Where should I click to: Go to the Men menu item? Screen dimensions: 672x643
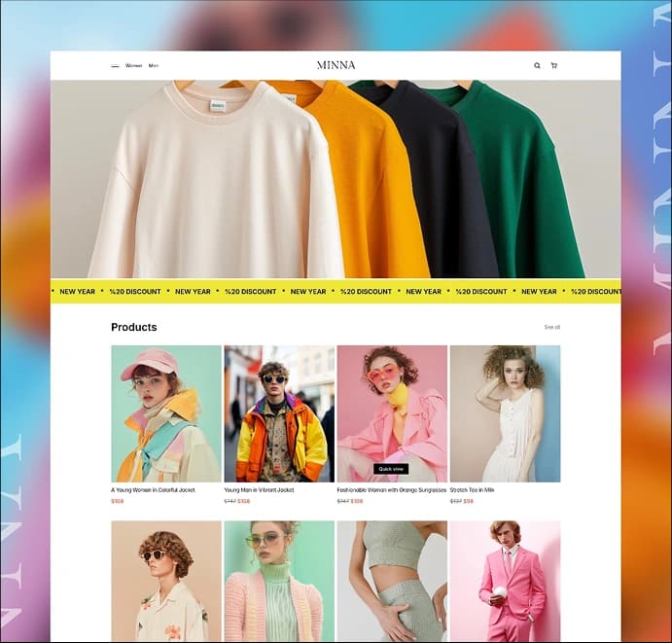[154, 66]
